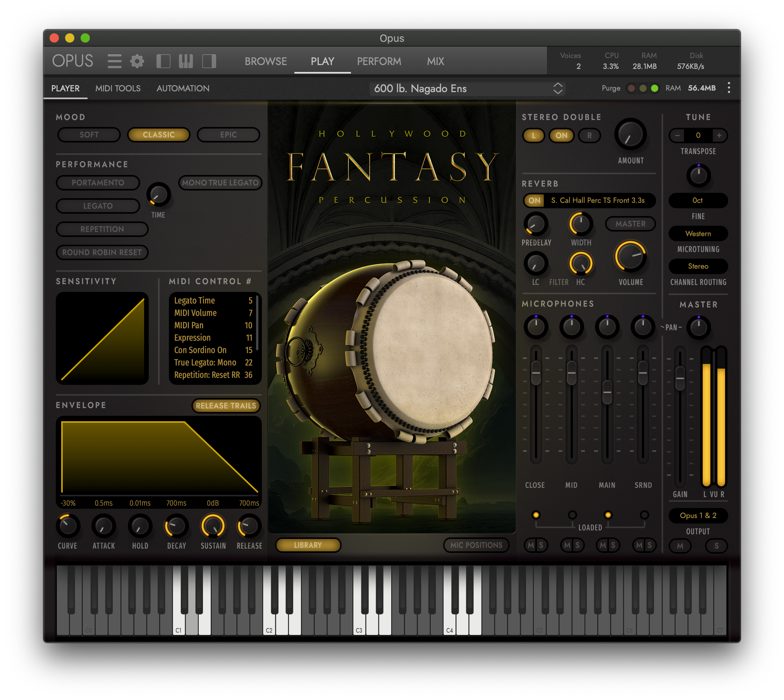784x700 pixels.
Task: Switch to the PLAY page
Action: 322,61
